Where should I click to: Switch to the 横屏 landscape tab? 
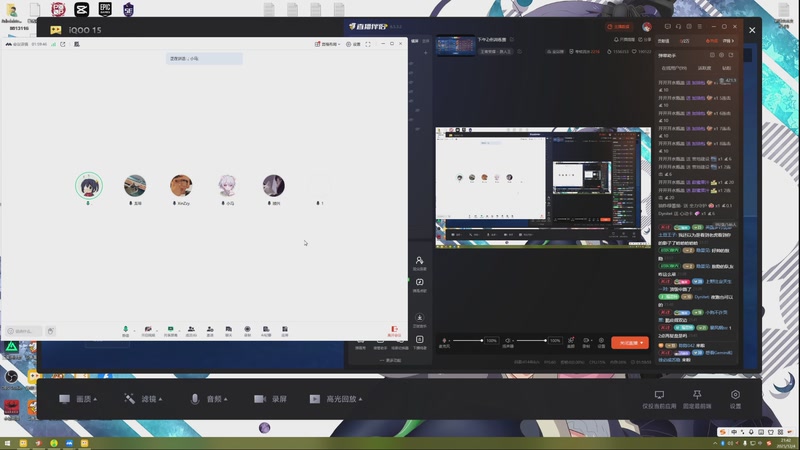(x=415, y=41)
